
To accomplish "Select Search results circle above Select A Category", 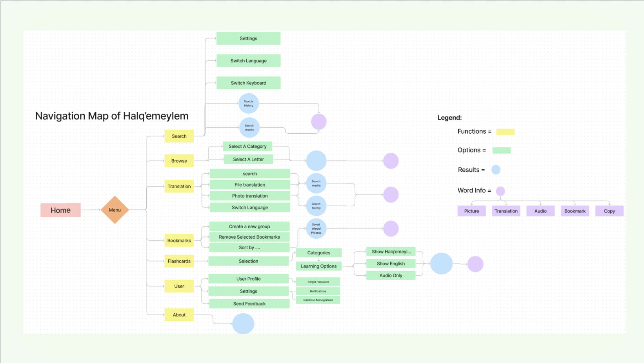I will coord(249,128).
